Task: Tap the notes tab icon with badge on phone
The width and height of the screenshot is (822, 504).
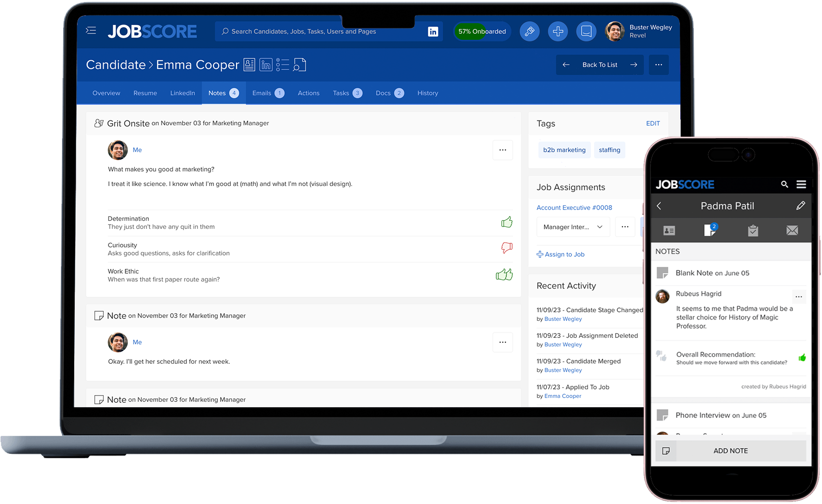Action: coord(711,230)
